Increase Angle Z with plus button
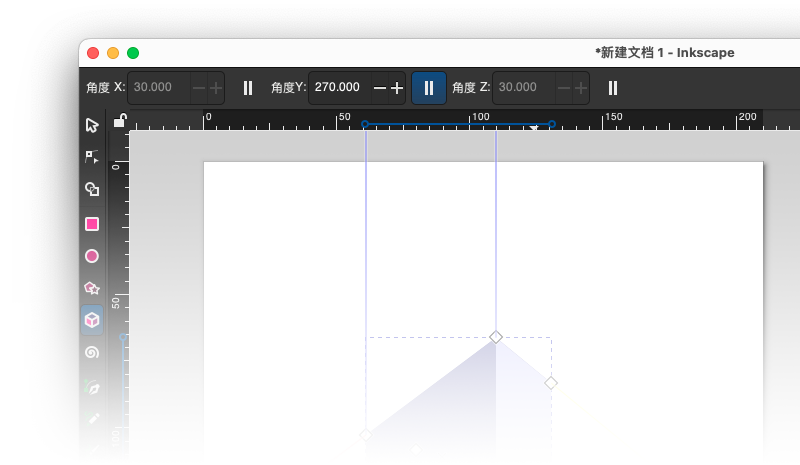The height and width of the screenshot is (465, 800). (581, 88)
